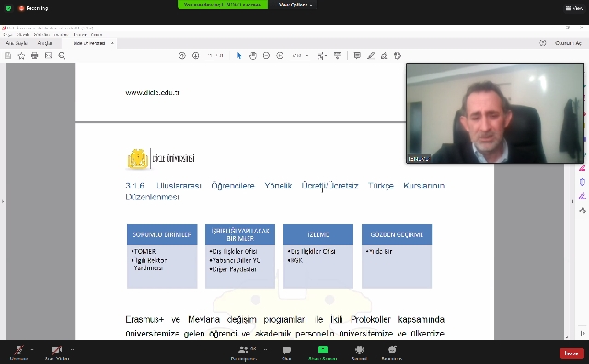Click the Yılda Bir bullet
Image resolution: width=589 pixels, height=364 pixels.
(379, 252)
